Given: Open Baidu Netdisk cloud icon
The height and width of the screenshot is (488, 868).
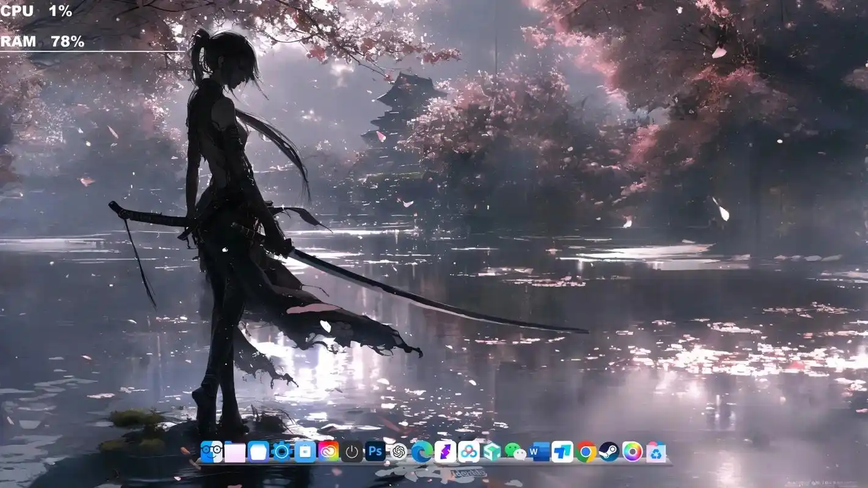Looking at the screenshot, I should pos(469,452).
